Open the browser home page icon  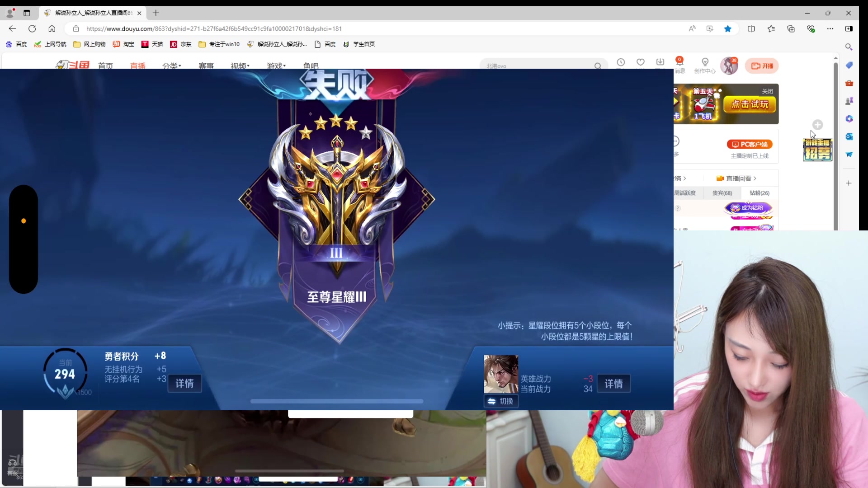click(x=52, y=28)
